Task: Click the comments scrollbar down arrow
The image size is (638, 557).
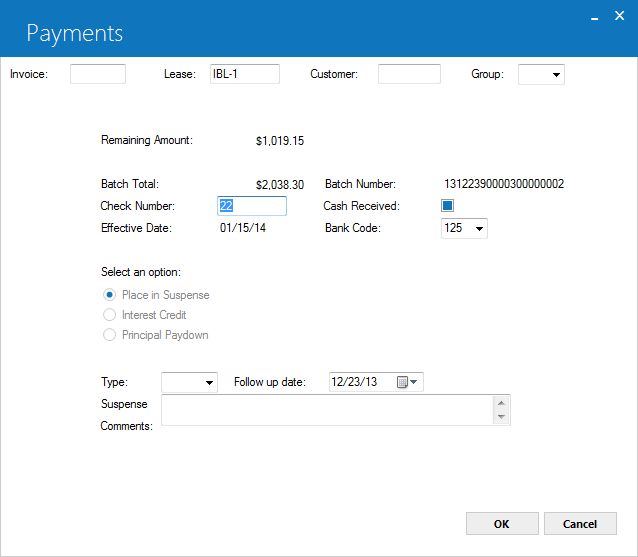Action: pyautogui.click(x=501, y=417)
